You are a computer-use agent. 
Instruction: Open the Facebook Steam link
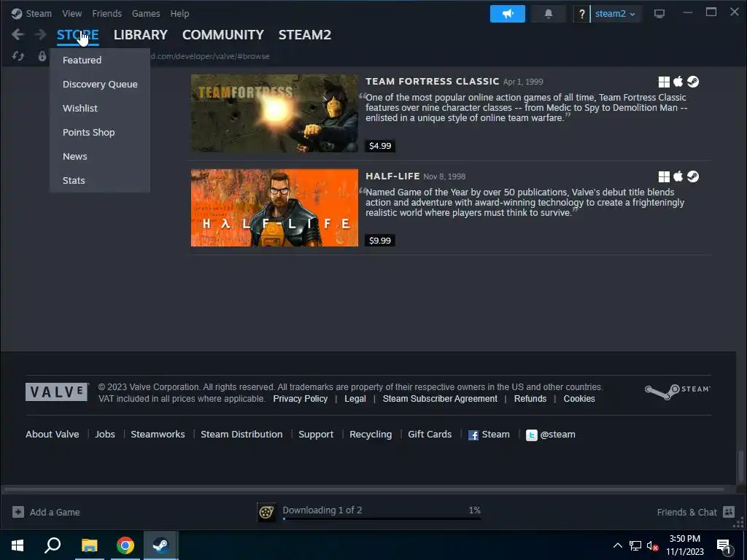[489, 435]
